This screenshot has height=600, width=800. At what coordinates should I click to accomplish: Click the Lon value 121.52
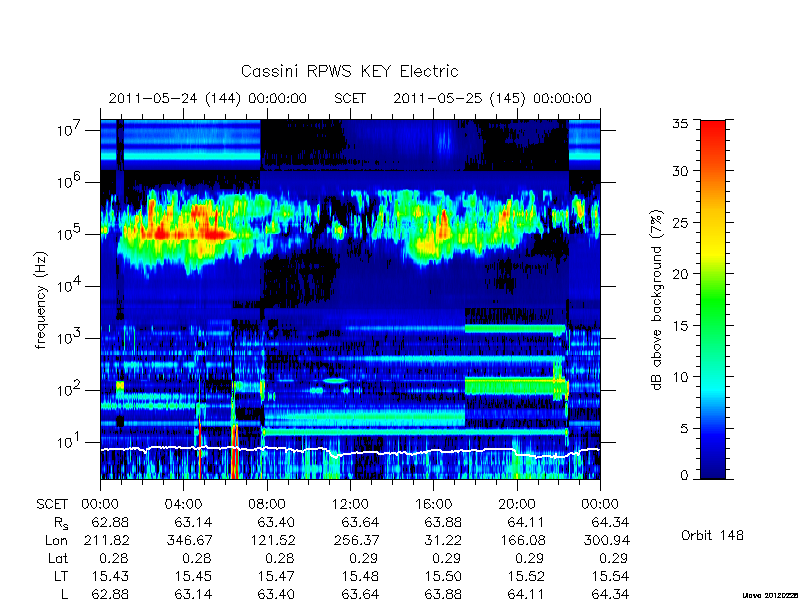coord(272,540)
